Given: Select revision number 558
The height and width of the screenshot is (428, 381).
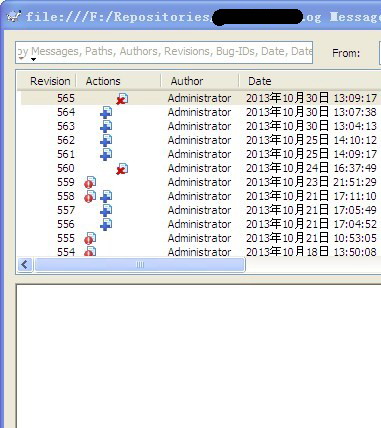Looking at the screenshot, I should (x=66, y=196).
